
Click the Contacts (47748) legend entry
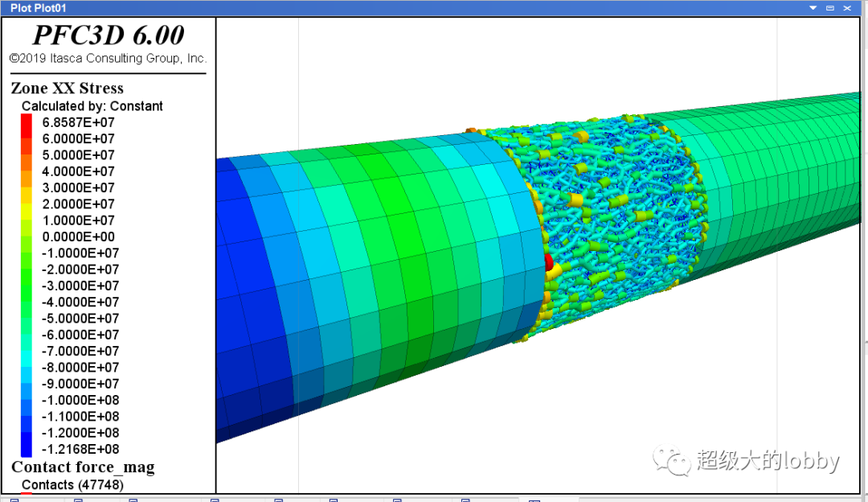click(x=72, y=485)
